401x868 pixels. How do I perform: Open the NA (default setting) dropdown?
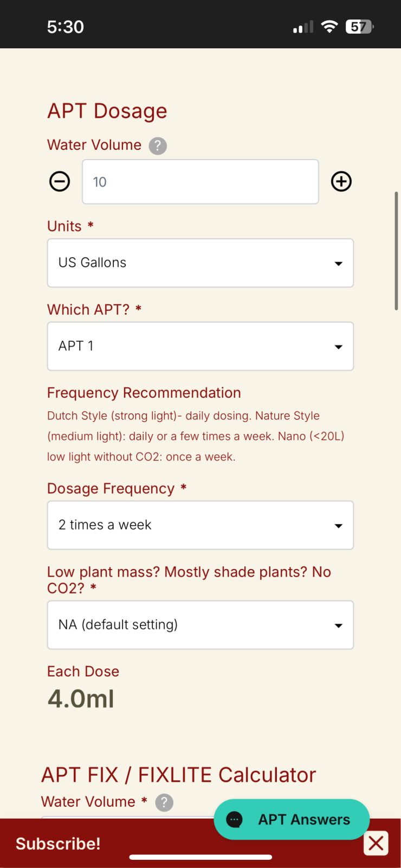coord(200,625)
